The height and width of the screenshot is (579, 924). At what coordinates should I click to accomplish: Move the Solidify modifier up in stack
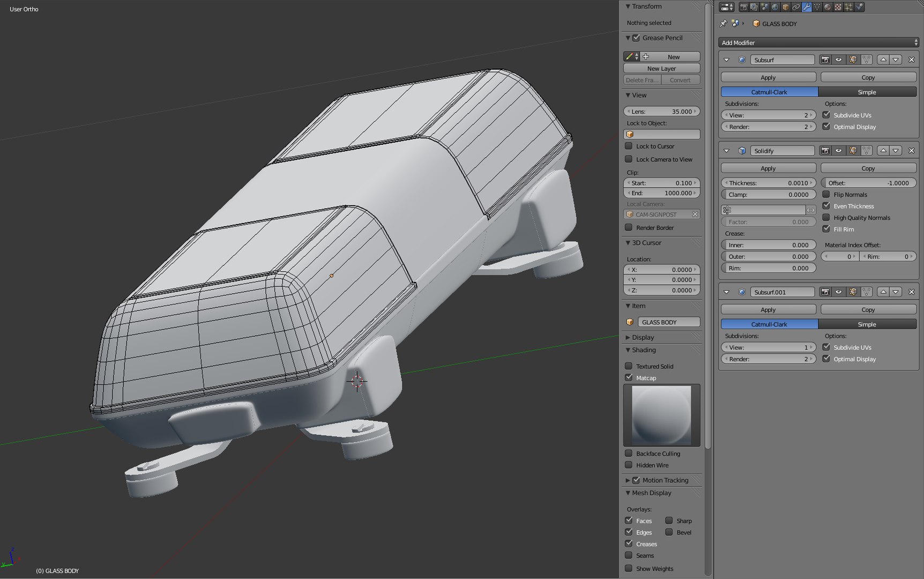[883, 151]
